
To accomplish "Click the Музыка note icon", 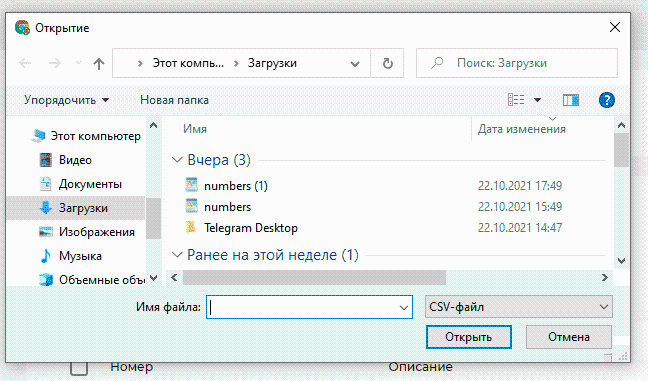I will pyautogui.click(x=45, y=256).
